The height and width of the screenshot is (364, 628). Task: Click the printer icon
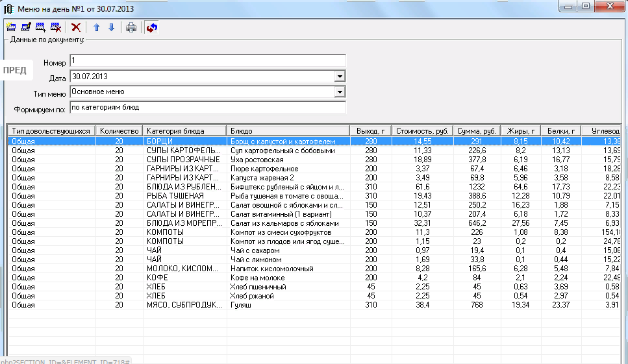pyautogui.click(x=131, y=27)
